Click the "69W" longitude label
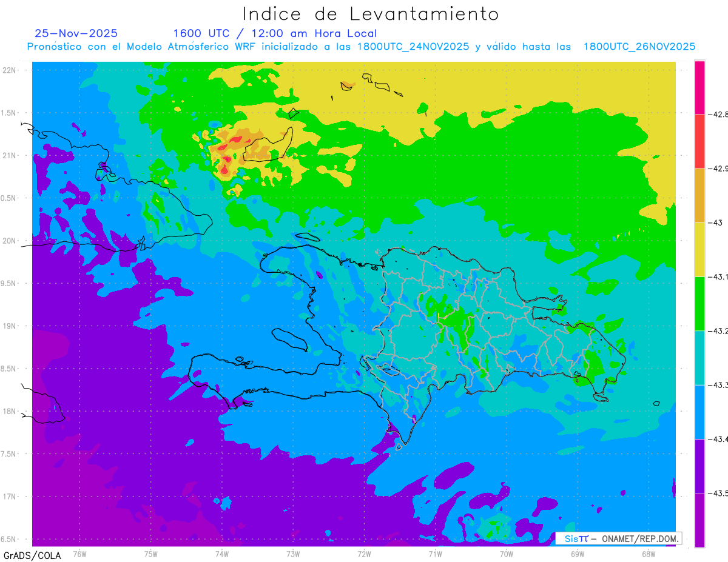 point(578,554)
